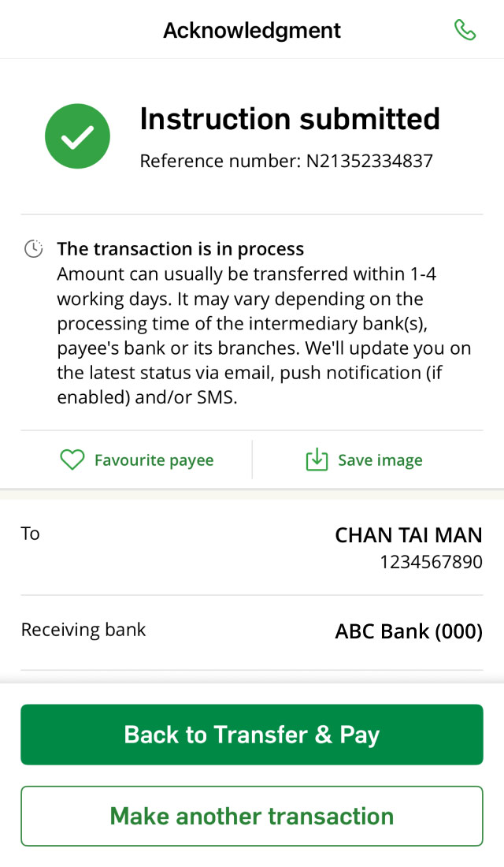Tap the ABC Bank (000) value

409,631
